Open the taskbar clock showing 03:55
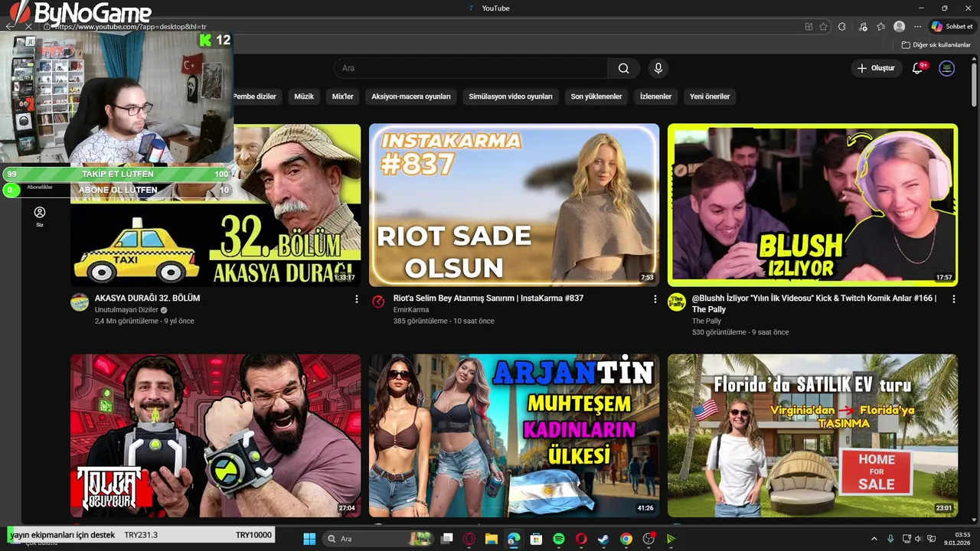 pos(957,539)
